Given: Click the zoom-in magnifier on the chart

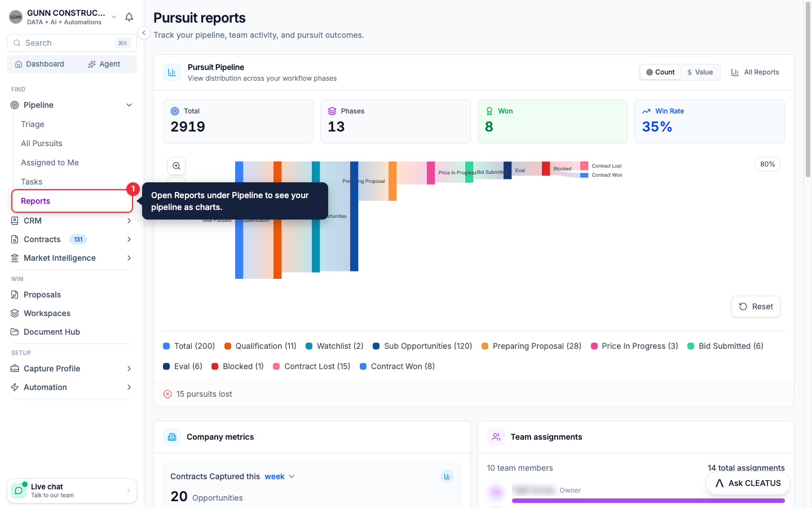Looking at the screenshot, I should click(176, 166).
